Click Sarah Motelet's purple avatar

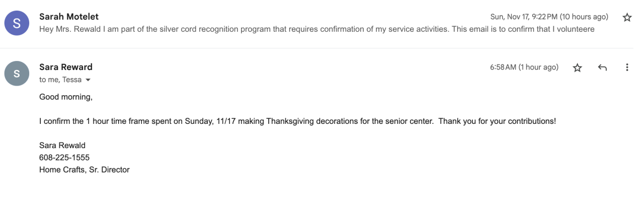tap(17, 23)
